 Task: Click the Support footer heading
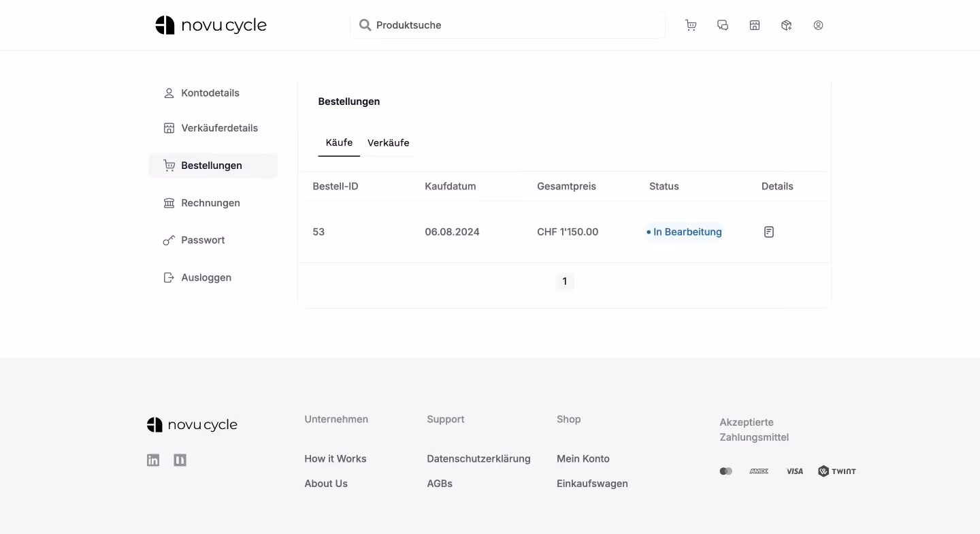[446, 420]
